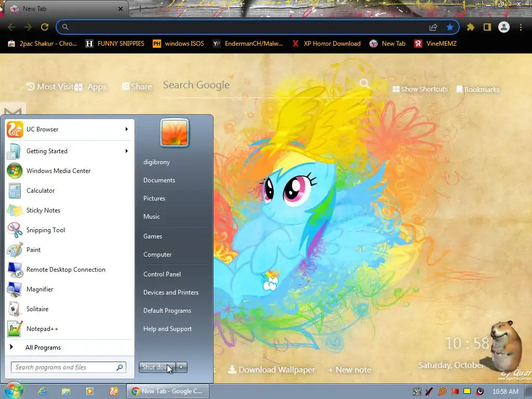Expand UC Browser jump list arrow
This screenshot has height=399, width=532.
(127, 129)
